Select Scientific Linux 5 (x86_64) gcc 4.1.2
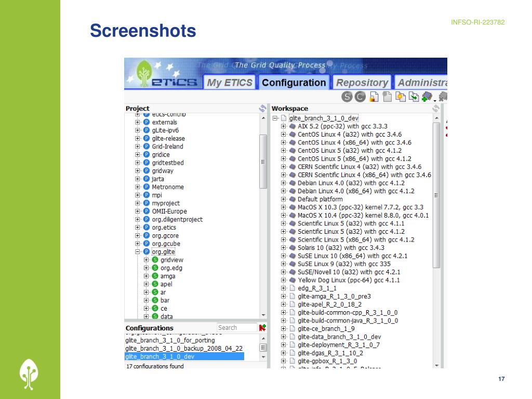This screenshot has height=399, width=532. (x=356, y=240)
